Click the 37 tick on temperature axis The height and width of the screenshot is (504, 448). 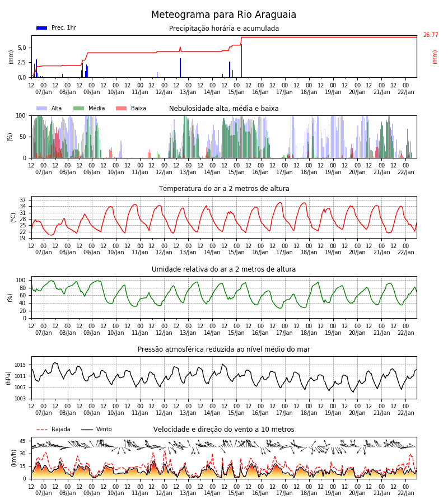[x=22, y=200]
